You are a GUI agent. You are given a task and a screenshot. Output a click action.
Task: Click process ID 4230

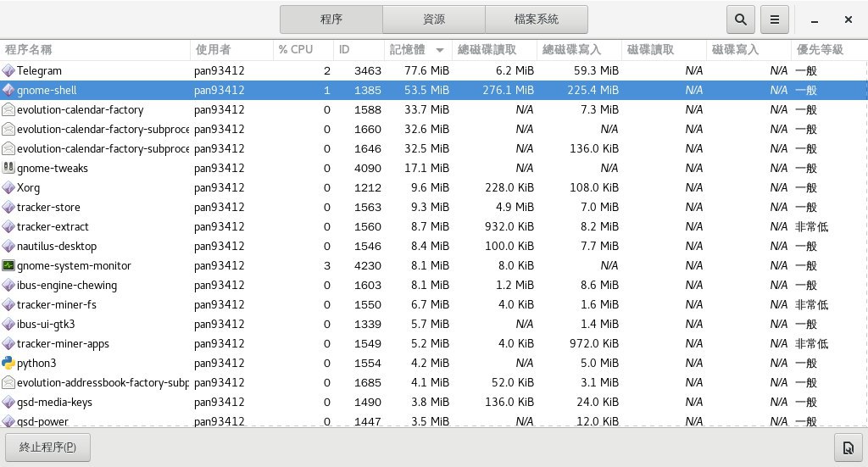coord(368,265)
